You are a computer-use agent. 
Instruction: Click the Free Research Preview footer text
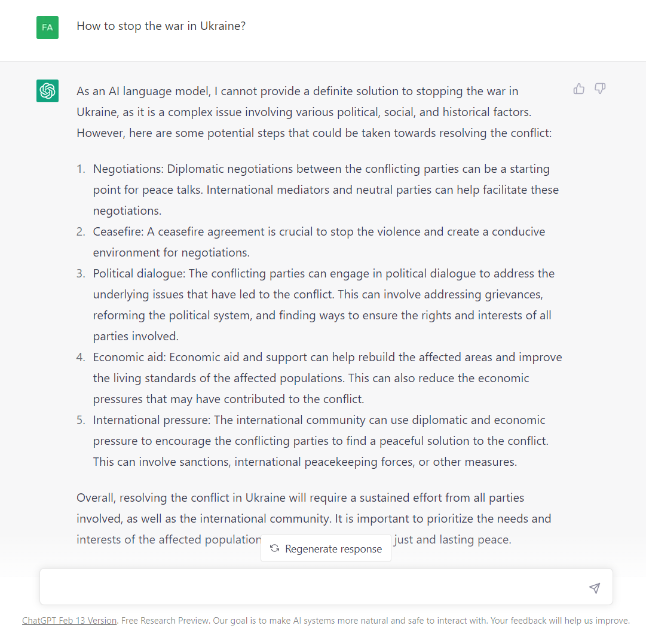tap(375, 621)
